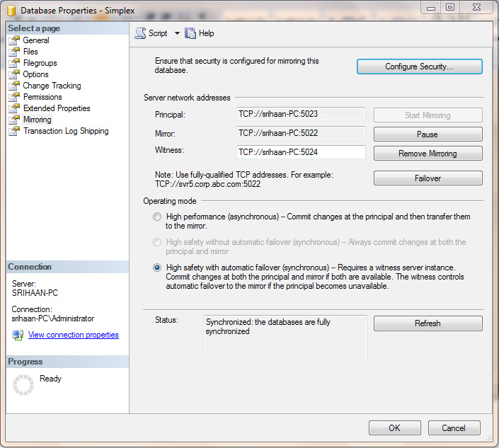Refresh the mirroring status
The height and width of the screenshot is (448, 499).
pyautogui.click(x=428, y=323)
